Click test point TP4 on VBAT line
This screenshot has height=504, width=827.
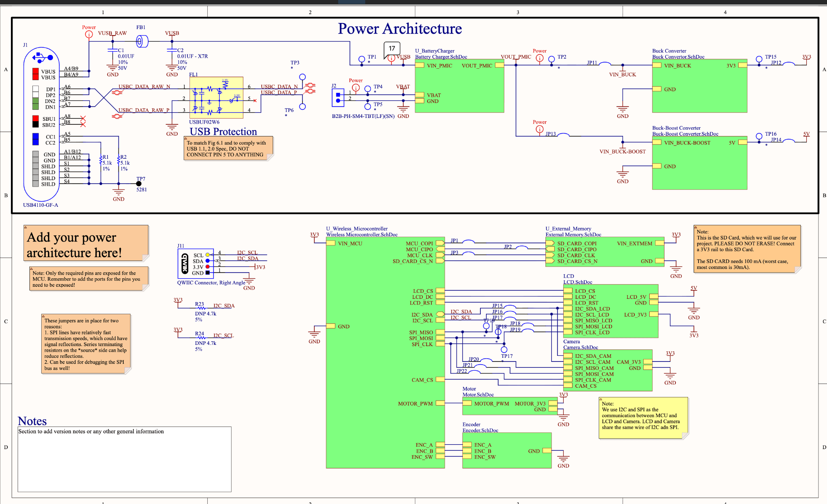pyautogui.click(x=368, y=89)
